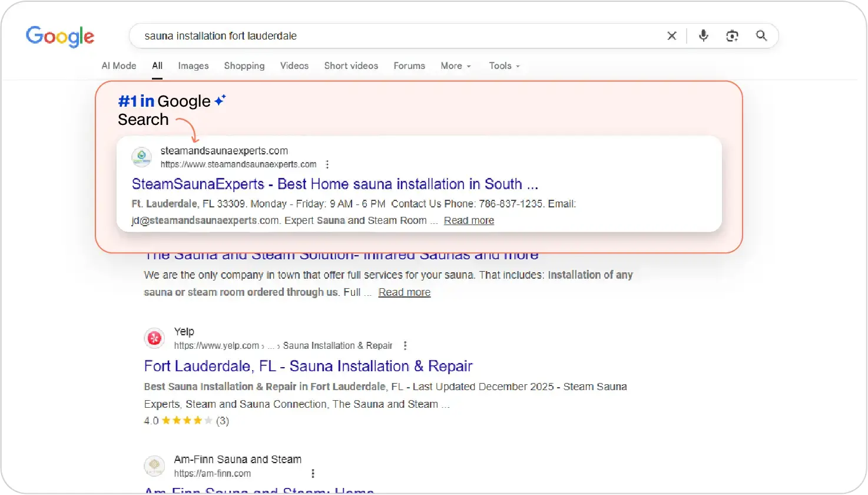Image resolution: width=868 pixels, height=495 pixels.
Task: Open the AI Mode tab
Action: coord(118,65)
